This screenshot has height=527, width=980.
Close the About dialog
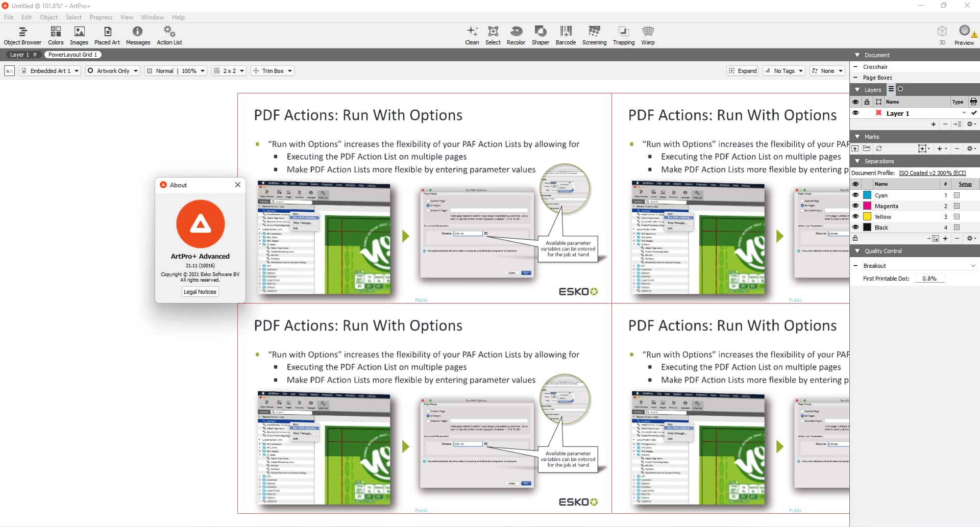(x=238, y=185)
